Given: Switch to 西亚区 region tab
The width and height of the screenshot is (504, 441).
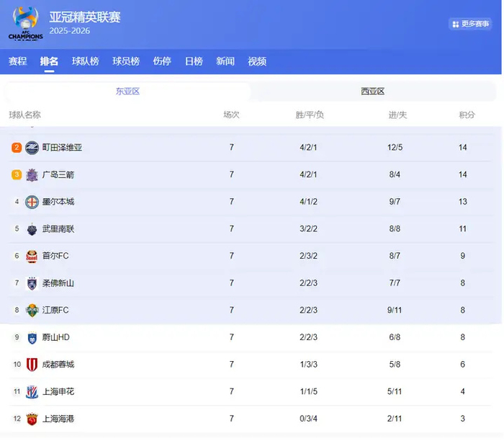Looking at the screenshot, I should click(x=372, y=92).
